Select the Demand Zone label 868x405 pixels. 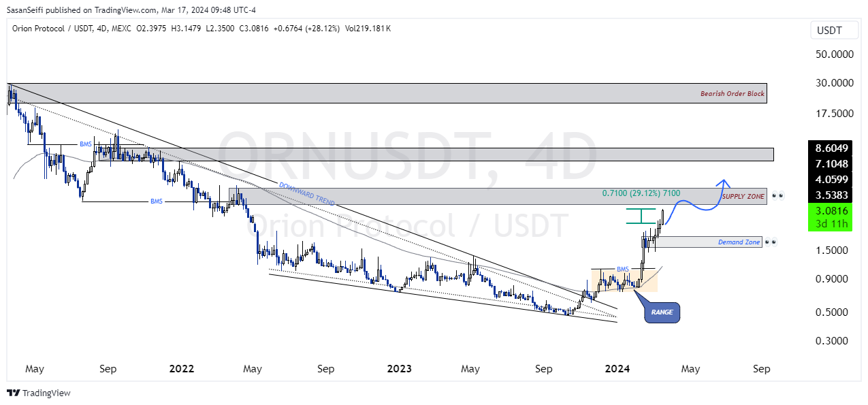(739, 242)
